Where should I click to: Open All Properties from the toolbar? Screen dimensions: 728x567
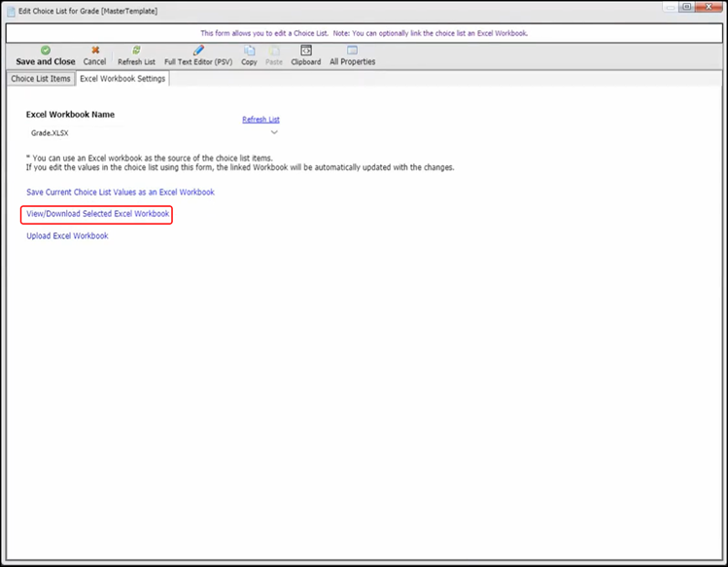[x=352, y=55]
